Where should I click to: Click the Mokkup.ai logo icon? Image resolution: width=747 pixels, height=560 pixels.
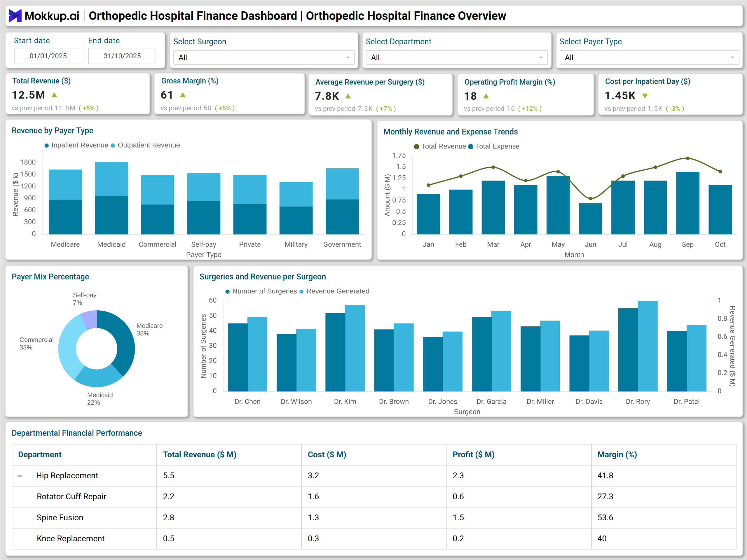click(15, 16)
